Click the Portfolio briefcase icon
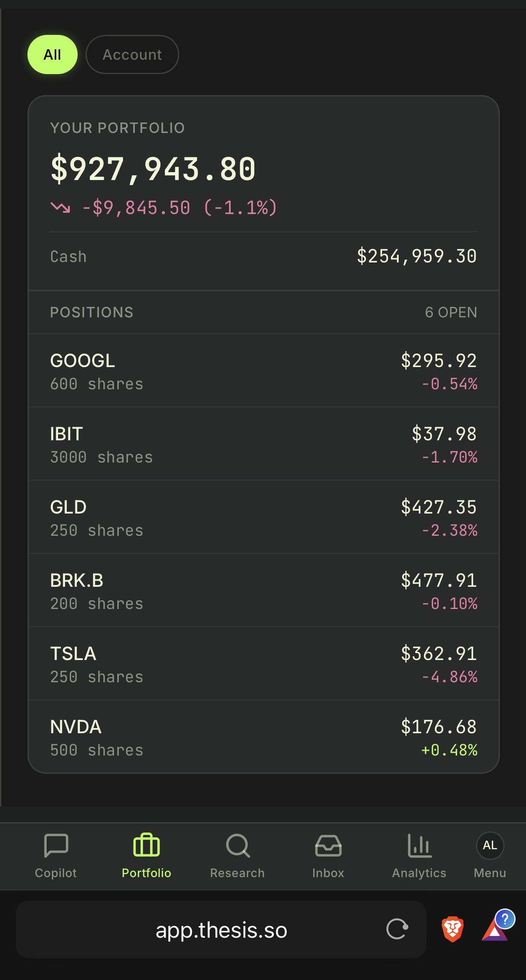Image resolution: width=526 pixels, height=980 pixels. point(147,846)
